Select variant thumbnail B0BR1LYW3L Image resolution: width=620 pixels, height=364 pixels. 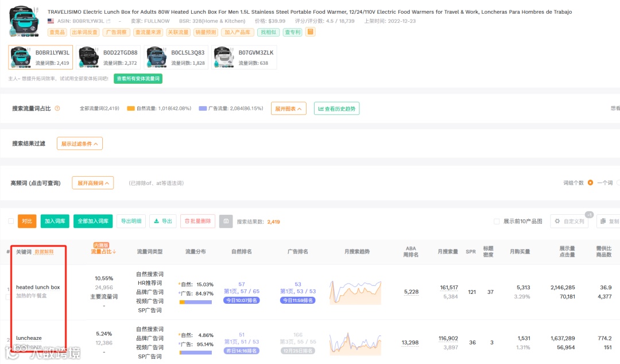(41, 57)
